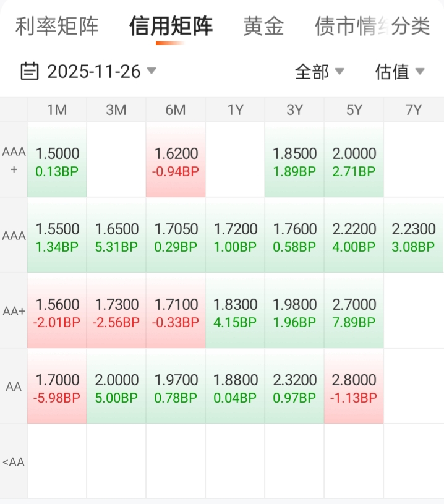The height and width of the screenshot is (504, 444).
Task: Click AA+ 5Y cell showing 2.7000
Action: (x=354, y=312)
